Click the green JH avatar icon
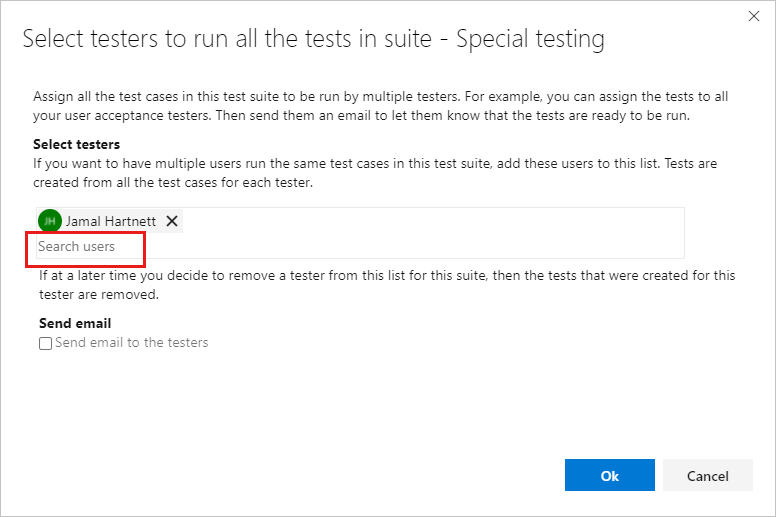 coord(48,221)
